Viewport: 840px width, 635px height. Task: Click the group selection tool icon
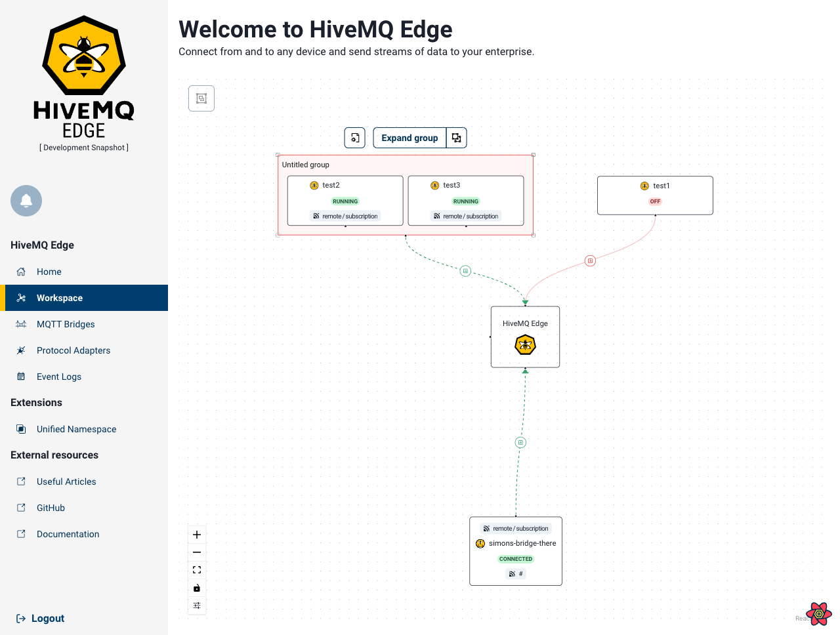click(201, 98)
